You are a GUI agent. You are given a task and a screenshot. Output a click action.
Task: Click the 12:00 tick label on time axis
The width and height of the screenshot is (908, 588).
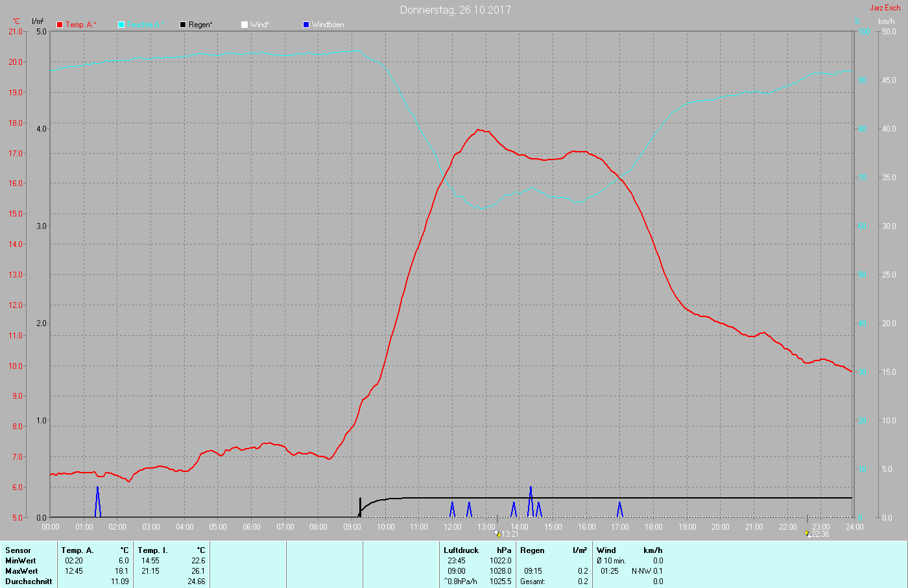(453, 527)
